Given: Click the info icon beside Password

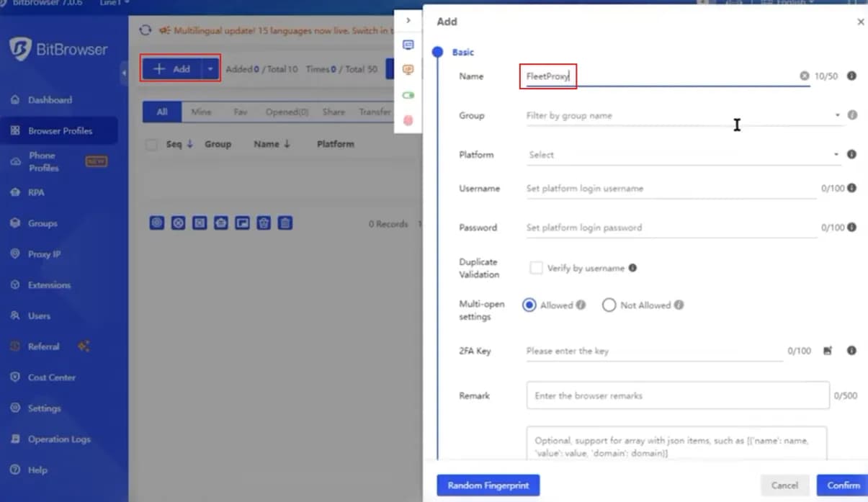Looking at the screenshot, I should pyautogui.click(x=851, y=227).
